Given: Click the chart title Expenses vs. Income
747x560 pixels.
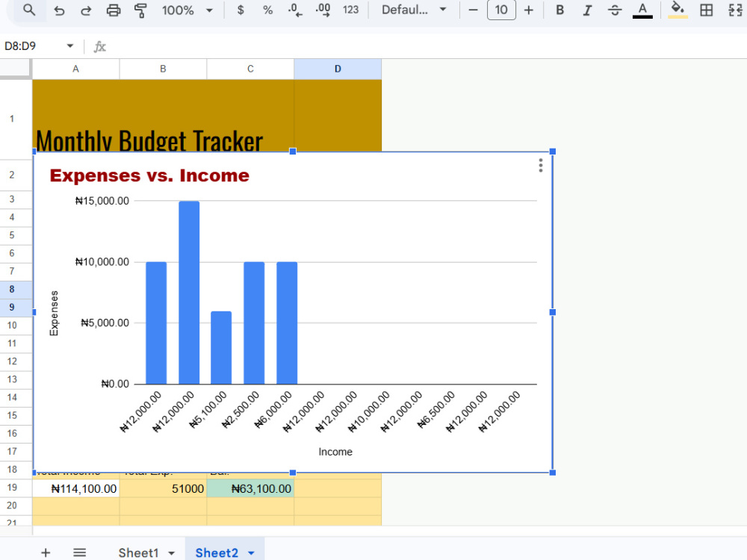Looking at the screenshot, I should 149,175.
